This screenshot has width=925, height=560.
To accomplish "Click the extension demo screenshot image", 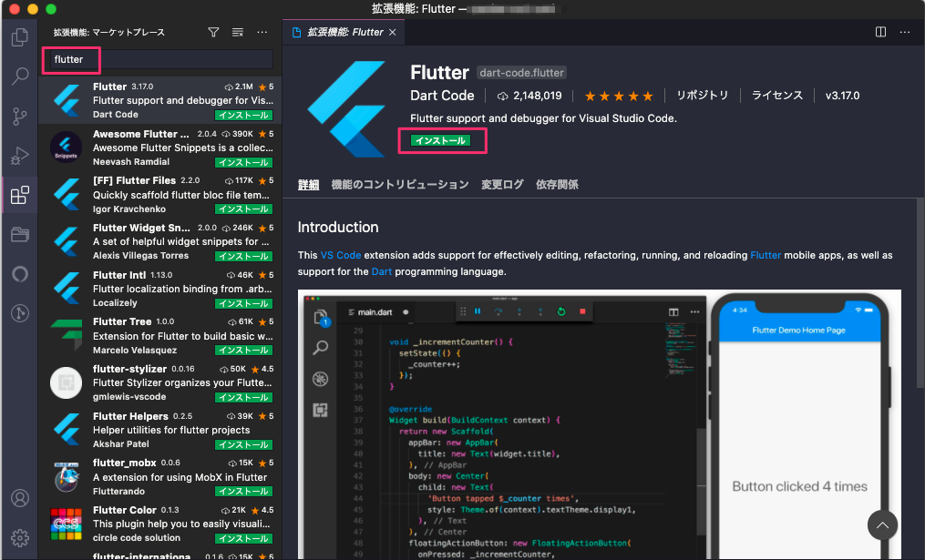I will [600, 424].
